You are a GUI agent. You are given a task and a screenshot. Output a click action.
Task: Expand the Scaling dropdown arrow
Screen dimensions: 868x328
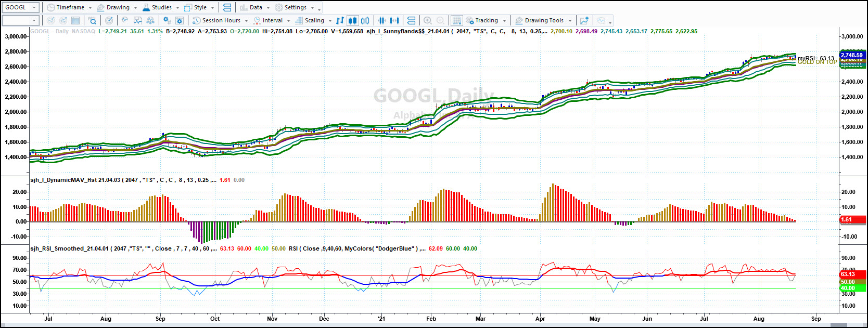[330, 21]
